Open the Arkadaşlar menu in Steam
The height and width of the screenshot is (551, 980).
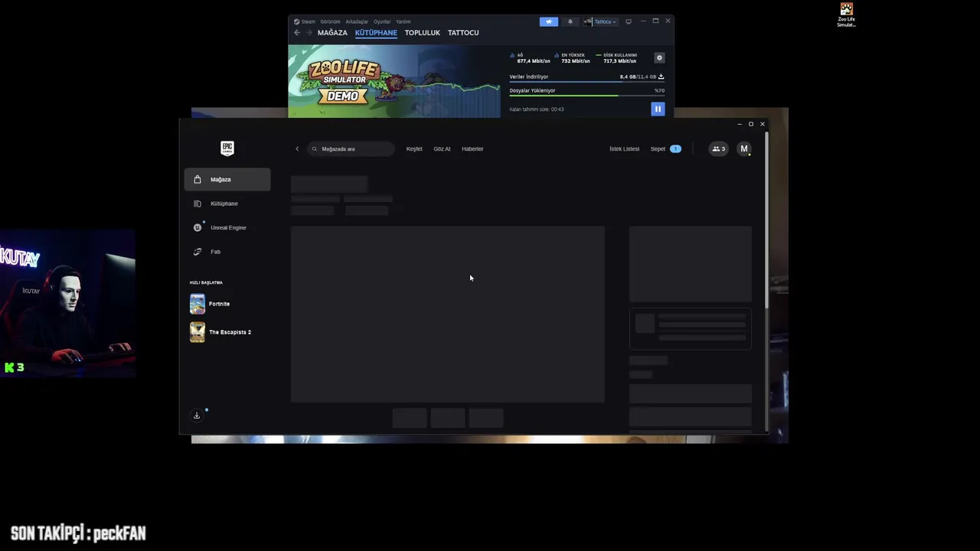(x=357, y=21)
